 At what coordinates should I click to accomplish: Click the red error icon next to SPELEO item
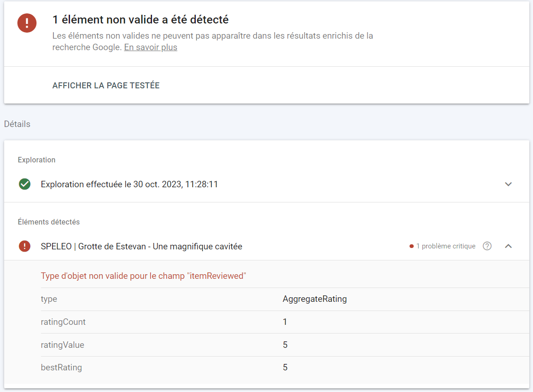pos(24,246)
